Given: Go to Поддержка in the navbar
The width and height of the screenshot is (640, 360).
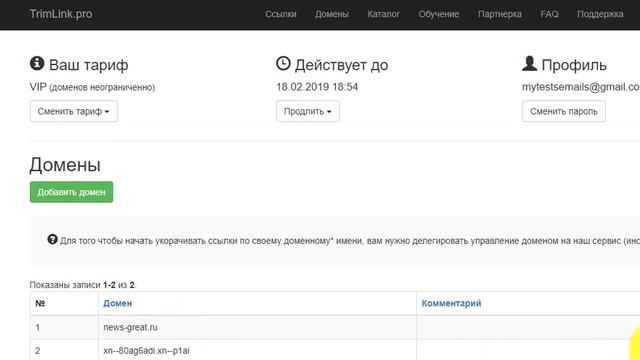Looking at the screenshot, I should tap(600, 14).
